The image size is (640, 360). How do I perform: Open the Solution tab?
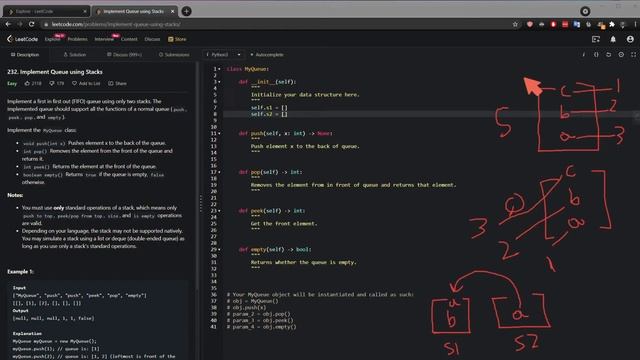(75, 55)
